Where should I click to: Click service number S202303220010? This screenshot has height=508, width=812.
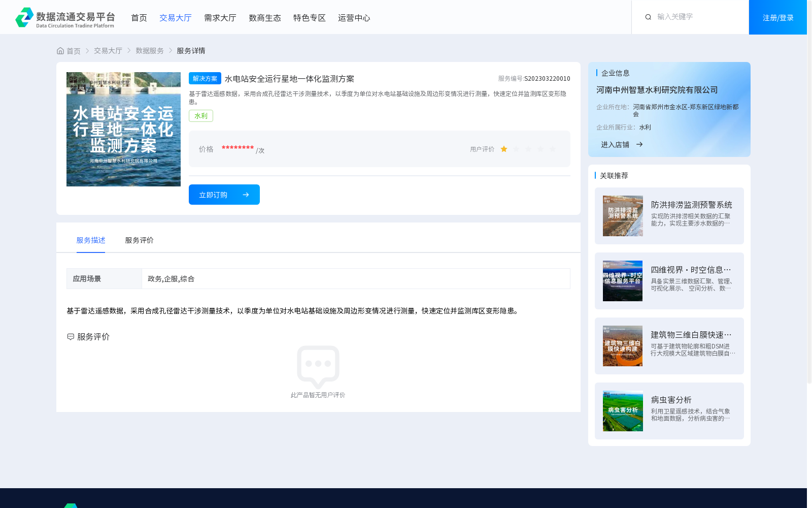(x=547, y=79)
